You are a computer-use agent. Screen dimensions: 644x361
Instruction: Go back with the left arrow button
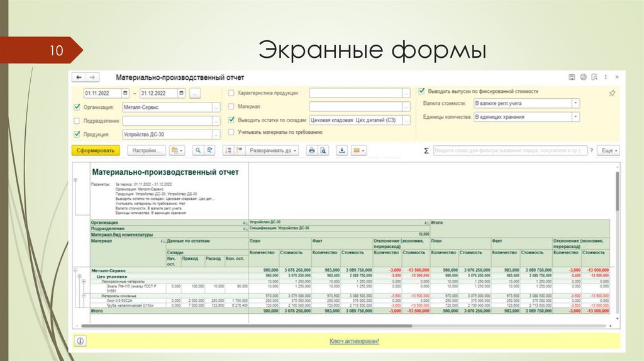click(79, 77)
